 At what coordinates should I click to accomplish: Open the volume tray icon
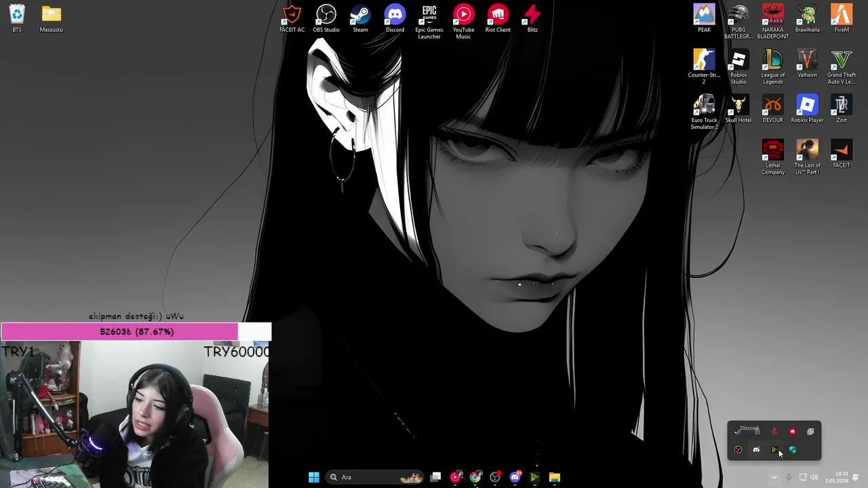click(x=814, y=477)
